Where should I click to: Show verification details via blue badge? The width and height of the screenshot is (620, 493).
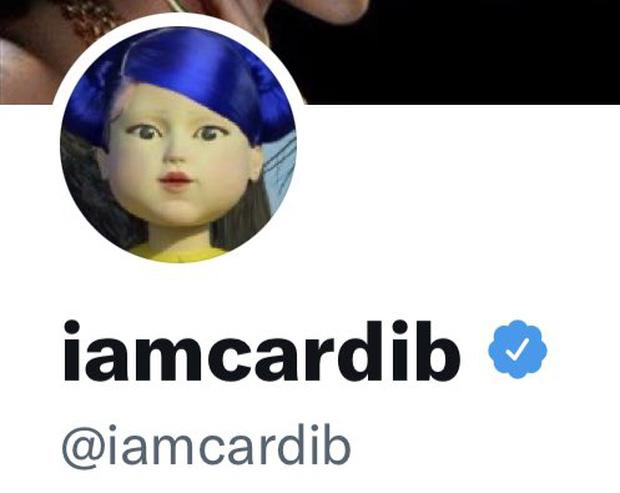click(517, 349)
